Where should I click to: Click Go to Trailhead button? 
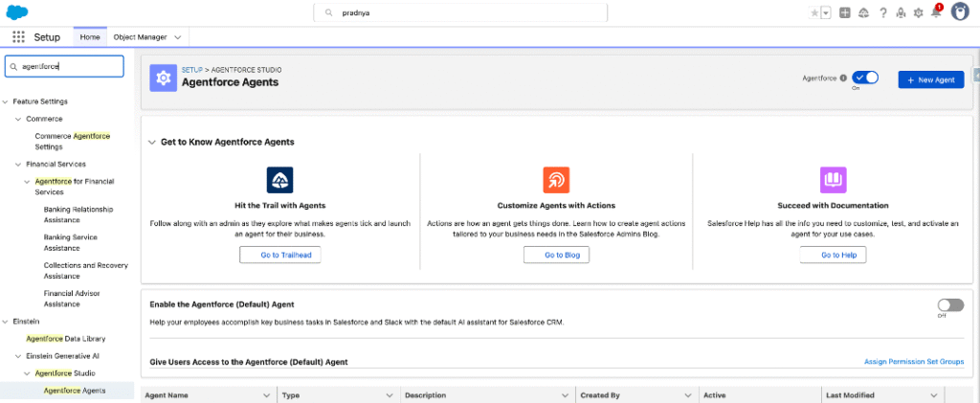point(280,255)
